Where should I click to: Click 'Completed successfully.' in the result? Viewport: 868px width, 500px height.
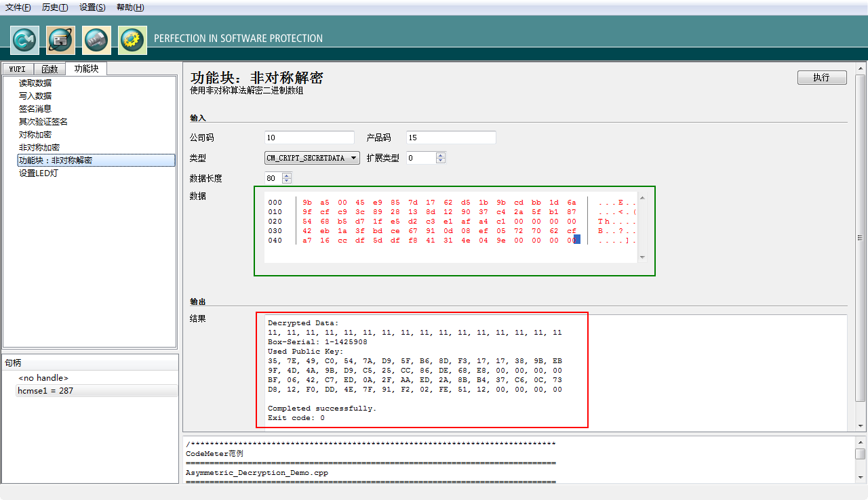[x=322, y=409]
